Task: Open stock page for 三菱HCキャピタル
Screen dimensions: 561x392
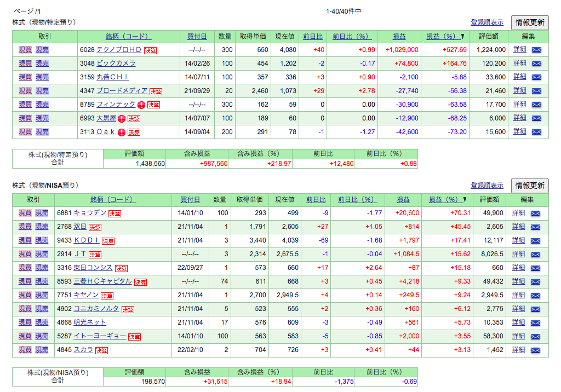Action: pos(102,281)
